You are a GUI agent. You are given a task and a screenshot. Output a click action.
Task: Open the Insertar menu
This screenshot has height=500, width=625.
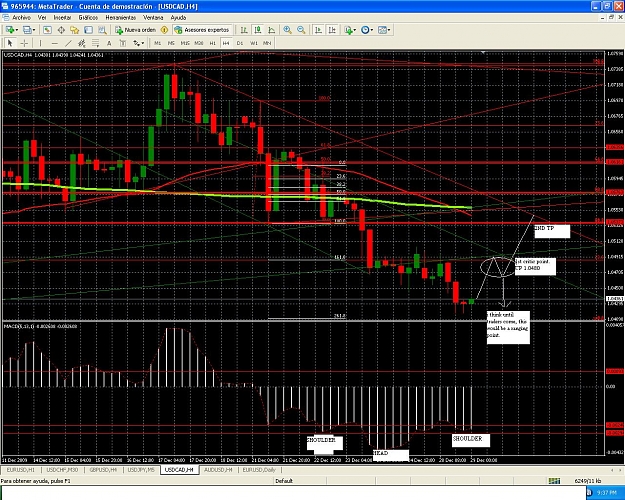pyautogui.click(x=62, y=18)
